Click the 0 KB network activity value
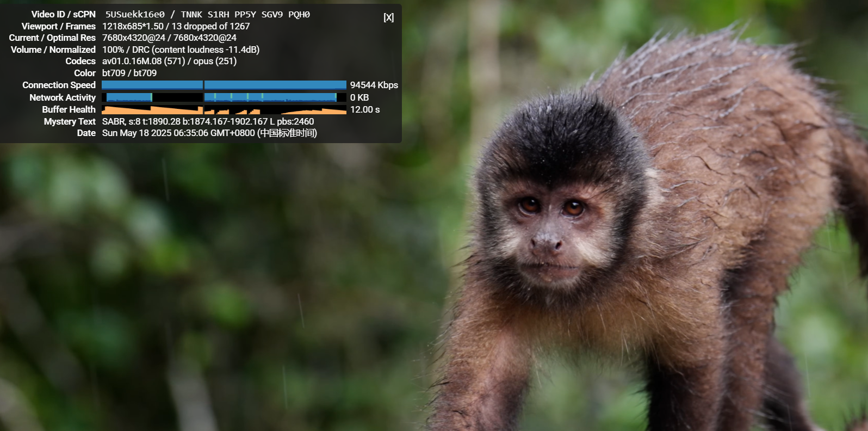The width and height of the screenshot is (868, 431). (359, 97)
